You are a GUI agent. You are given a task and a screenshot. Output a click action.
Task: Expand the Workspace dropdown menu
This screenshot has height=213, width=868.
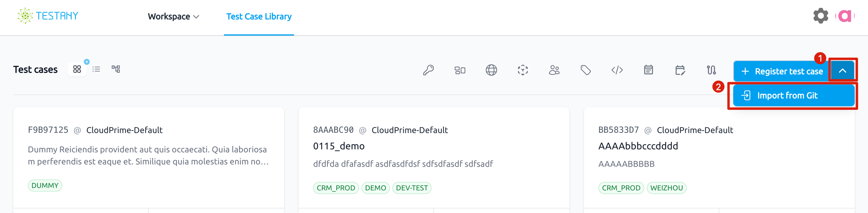coord(173,17)
